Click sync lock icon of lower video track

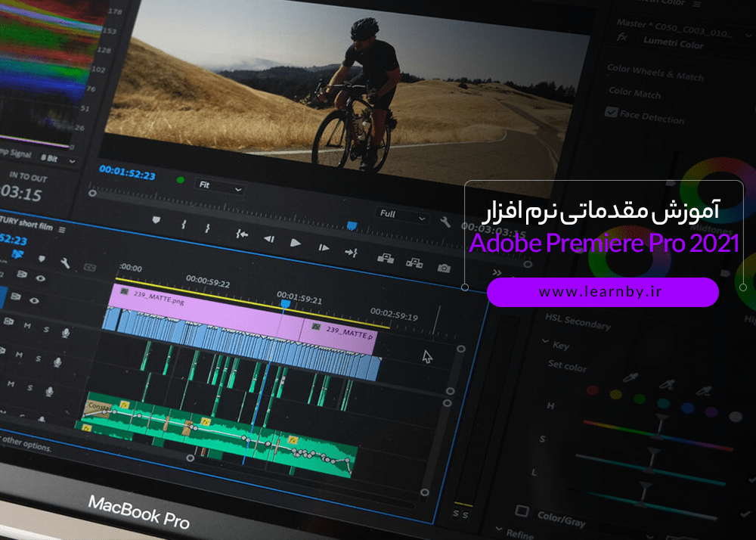click(x=15, y=296)
